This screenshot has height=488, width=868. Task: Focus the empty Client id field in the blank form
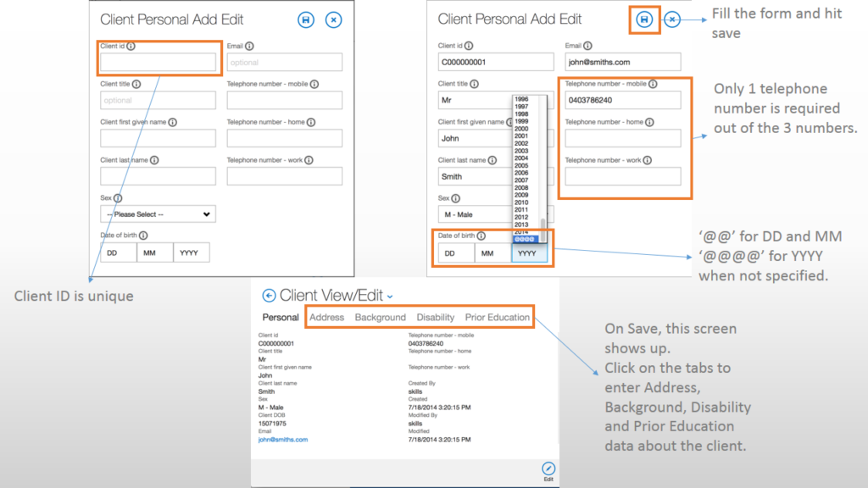tap(158, 63)
